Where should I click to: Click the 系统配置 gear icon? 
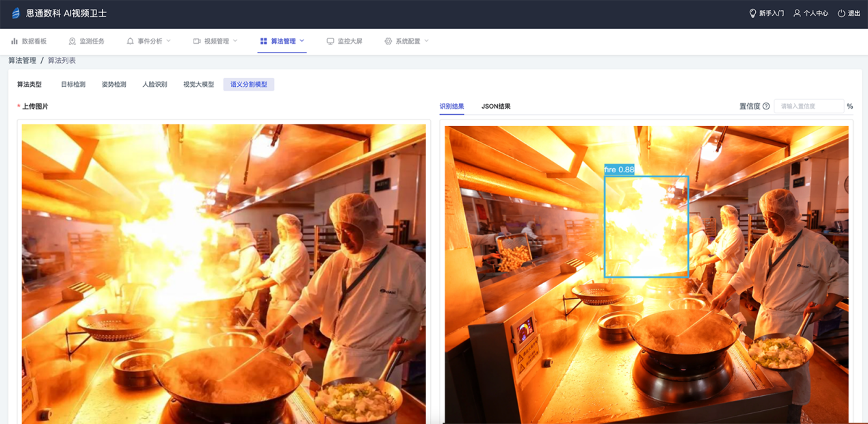coord(388,41)
